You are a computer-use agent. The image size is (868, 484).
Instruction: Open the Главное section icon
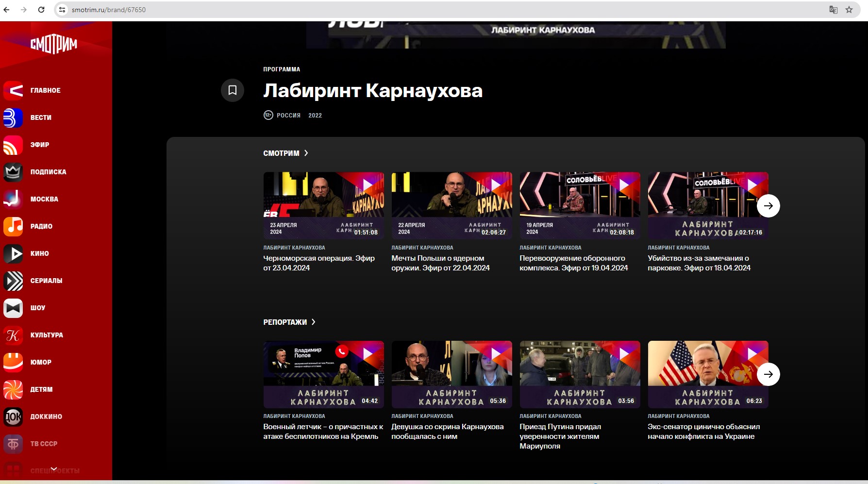pos(13,90)
